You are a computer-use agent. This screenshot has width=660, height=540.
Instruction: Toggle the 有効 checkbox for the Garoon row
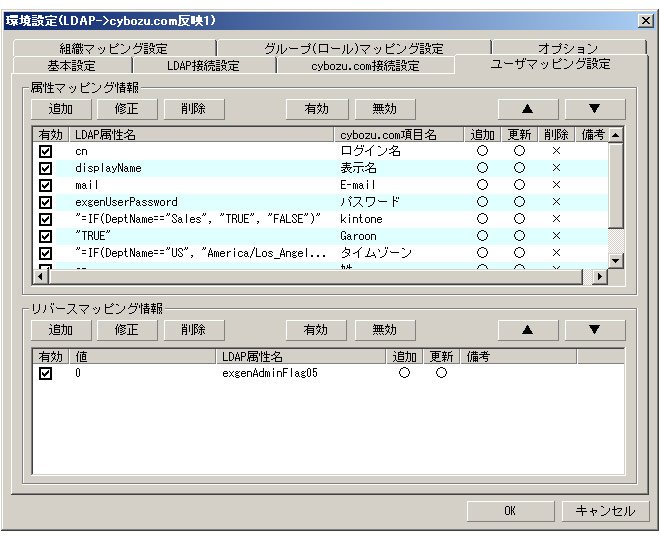tap(45, 236)
